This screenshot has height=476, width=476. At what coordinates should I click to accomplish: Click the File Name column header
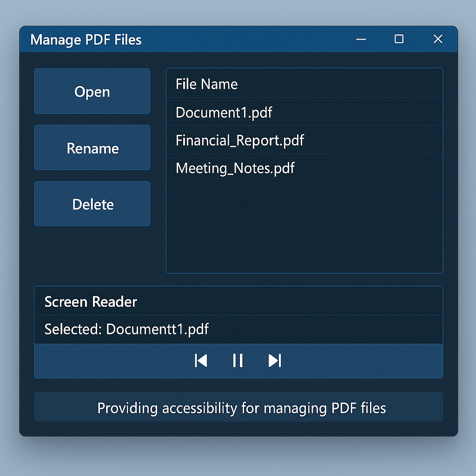point(207,84)
